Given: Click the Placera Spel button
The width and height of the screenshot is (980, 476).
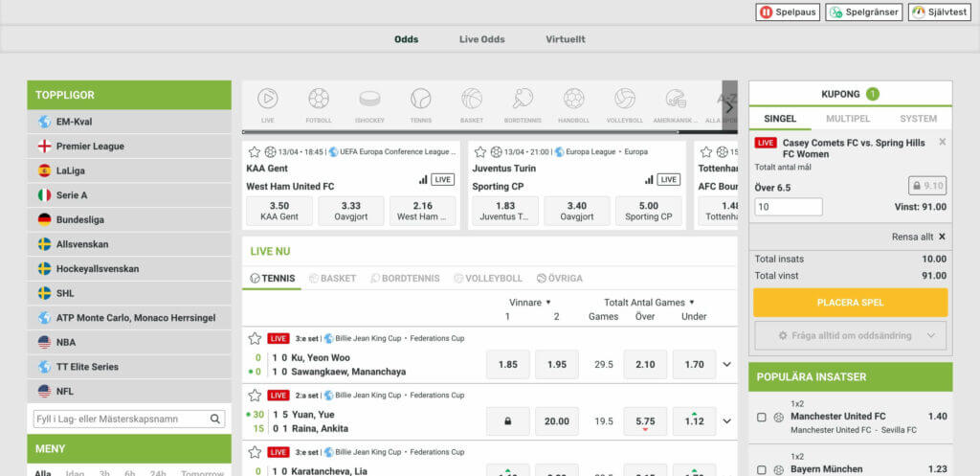Looking at the screenshot, I should (851, 303).
